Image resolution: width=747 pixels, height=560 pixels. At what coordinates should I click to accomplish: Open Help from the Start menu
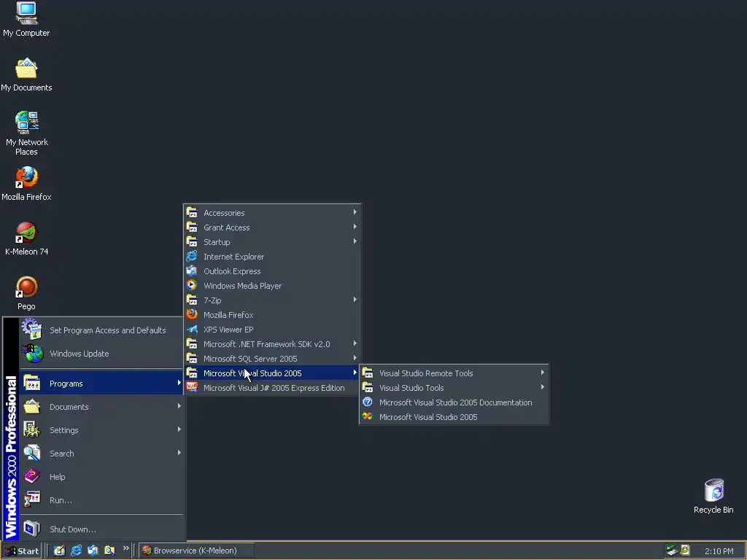click(x=101, y=477)
